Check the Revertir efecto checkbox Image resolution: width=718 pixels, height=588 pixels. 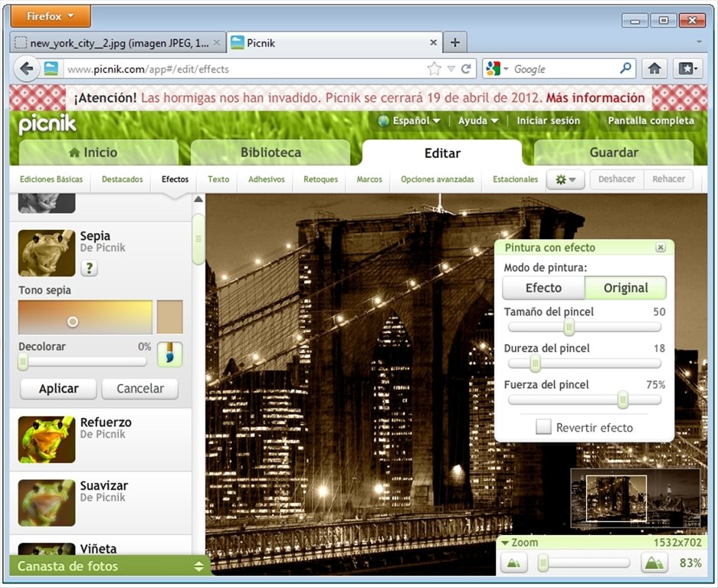coord(543,427)
